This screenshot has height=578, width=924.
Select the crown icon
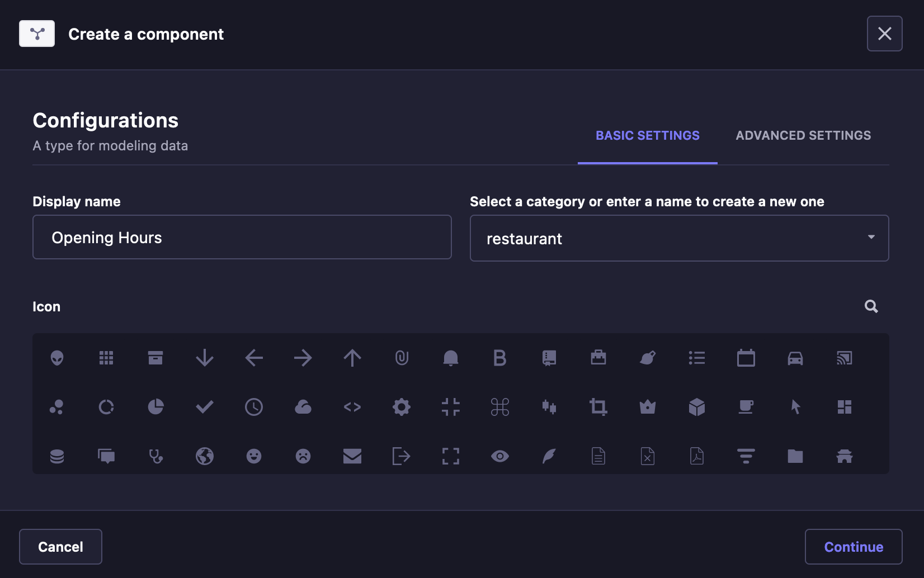[648, 407]
